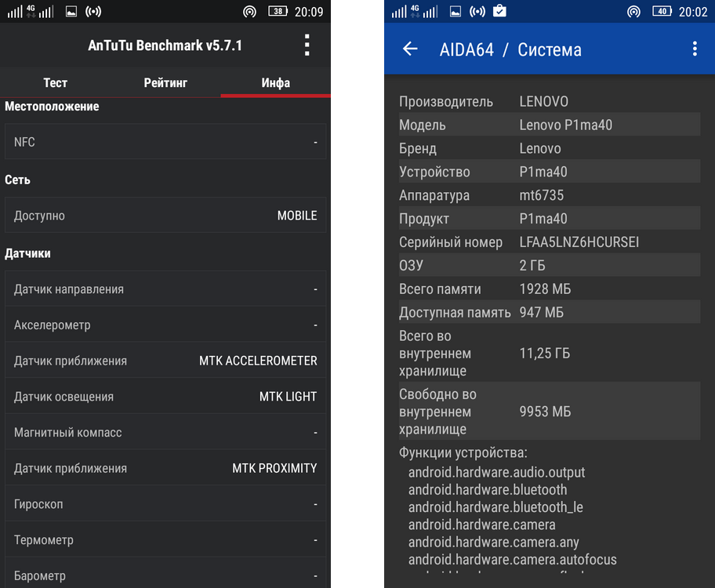Screen dimensions: 715x588
Task: Open the AnTuTu Benchmark overflow menu
Action: [307, 45]
